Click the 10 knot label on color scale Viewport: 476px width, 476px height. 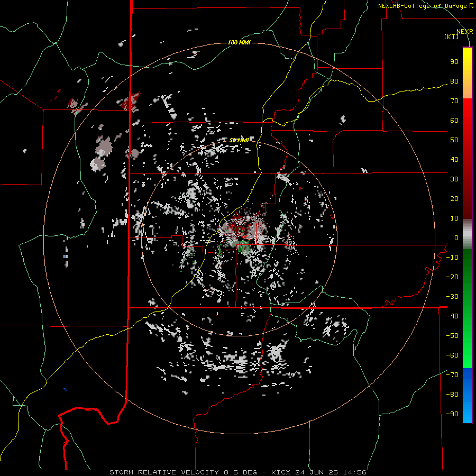click(x=454, y=218)
